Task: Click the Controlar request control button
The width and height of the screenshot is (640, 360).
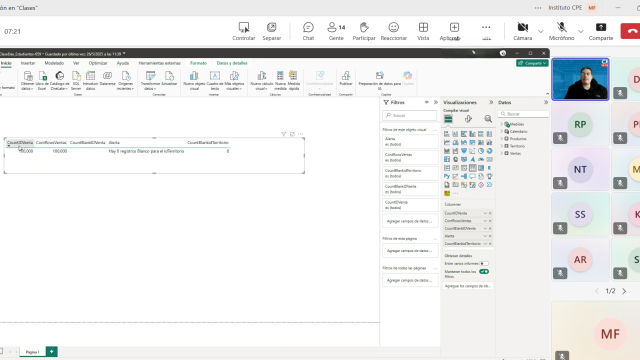Action: pos(244,31)
